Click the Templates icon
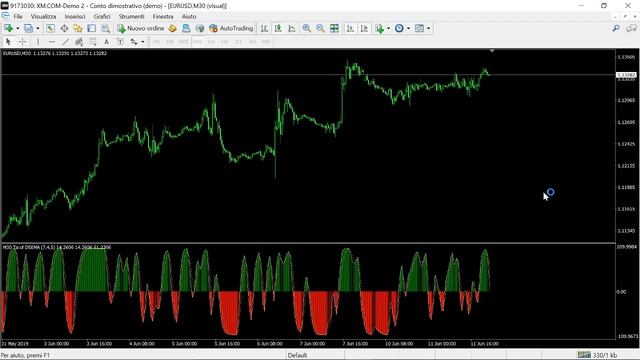 click(419, 28)
